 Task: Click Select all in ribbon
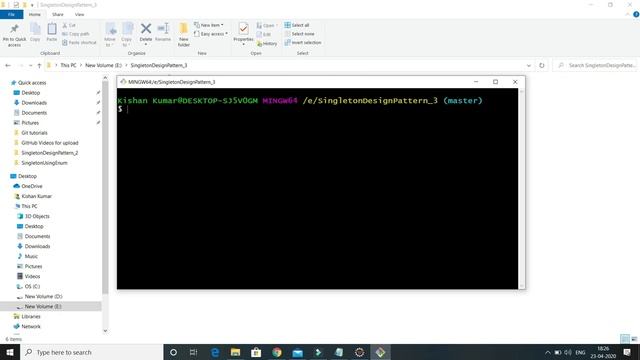coord(297,25)
